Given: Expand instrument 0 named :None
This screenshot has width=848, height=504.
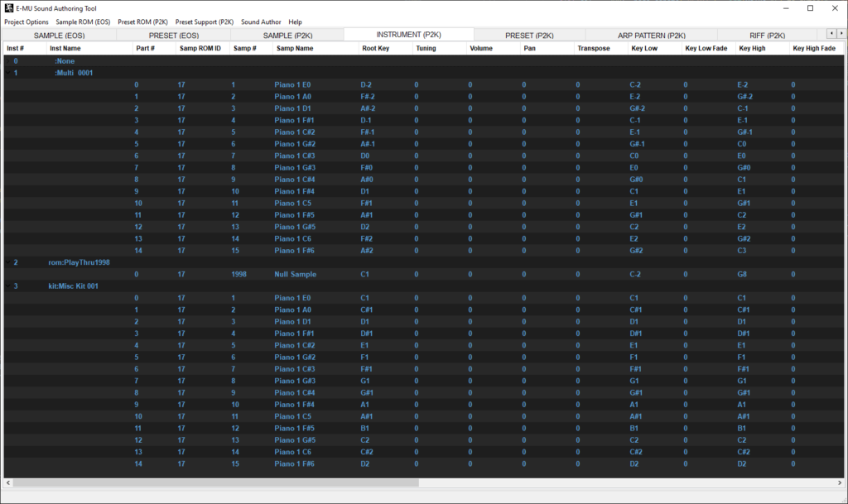Looking at the screenshot, I should 7,61.
